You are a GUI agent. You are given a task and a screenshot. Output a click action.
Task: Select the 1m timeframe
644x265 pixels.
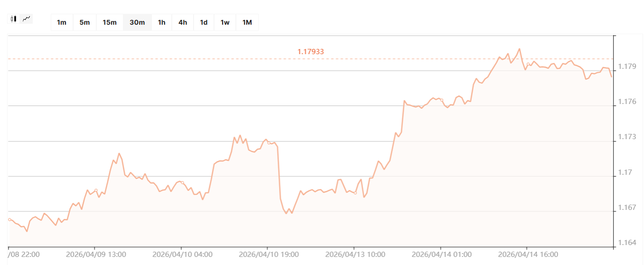pyautogui.click(x=62, y=22)
